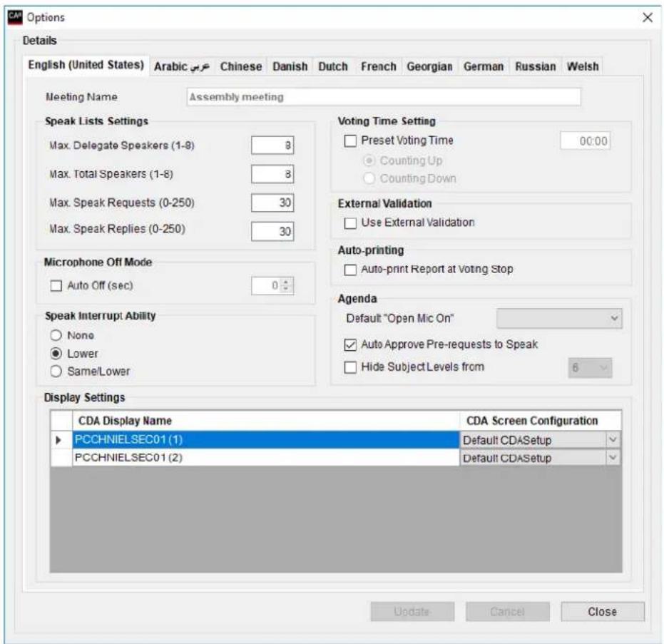Click the Meeting Name input field
Image resolution: width=664 pixels, height=644 pixels.
[384, 97]
